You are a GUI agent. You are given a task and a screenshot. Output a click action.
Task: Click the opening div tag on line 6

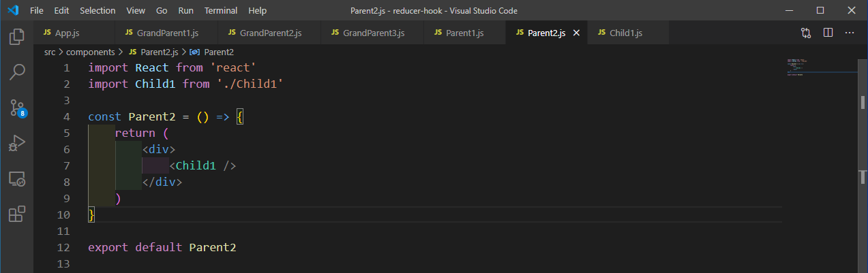pos(158,150)
